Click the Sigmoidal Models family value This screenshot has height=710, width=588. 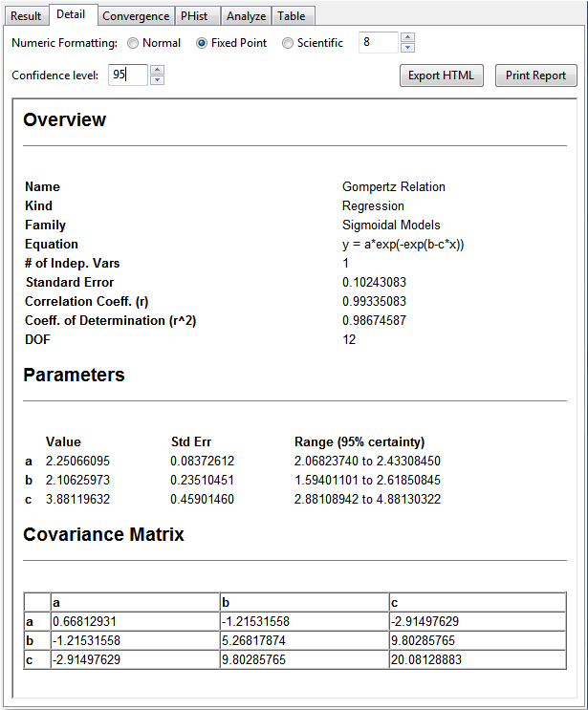point(391,226)
